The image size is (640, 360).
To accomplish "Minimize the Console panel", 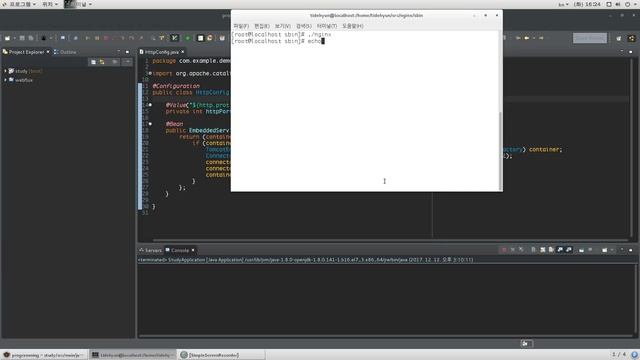I will point(622,250).
